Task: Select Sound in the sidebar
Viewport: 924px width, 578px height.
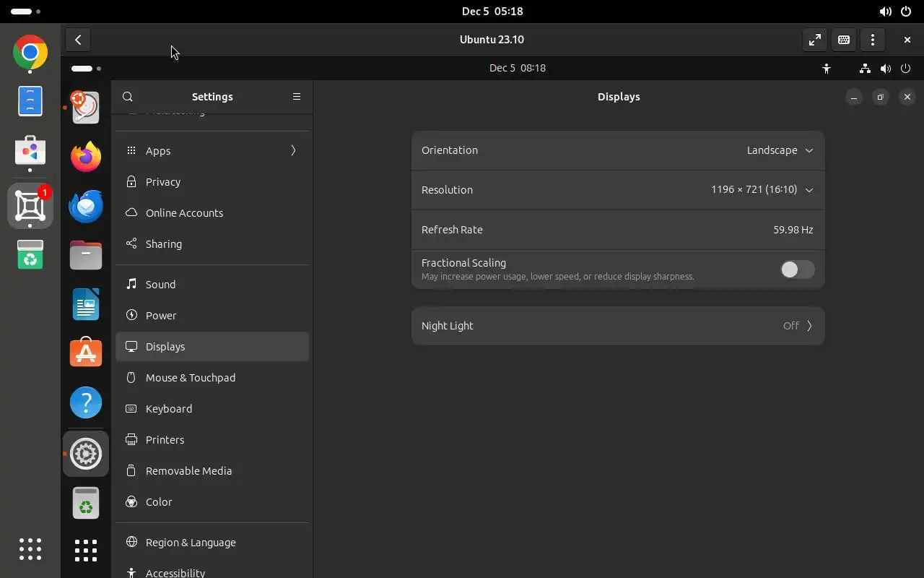Action: point(212,285)
